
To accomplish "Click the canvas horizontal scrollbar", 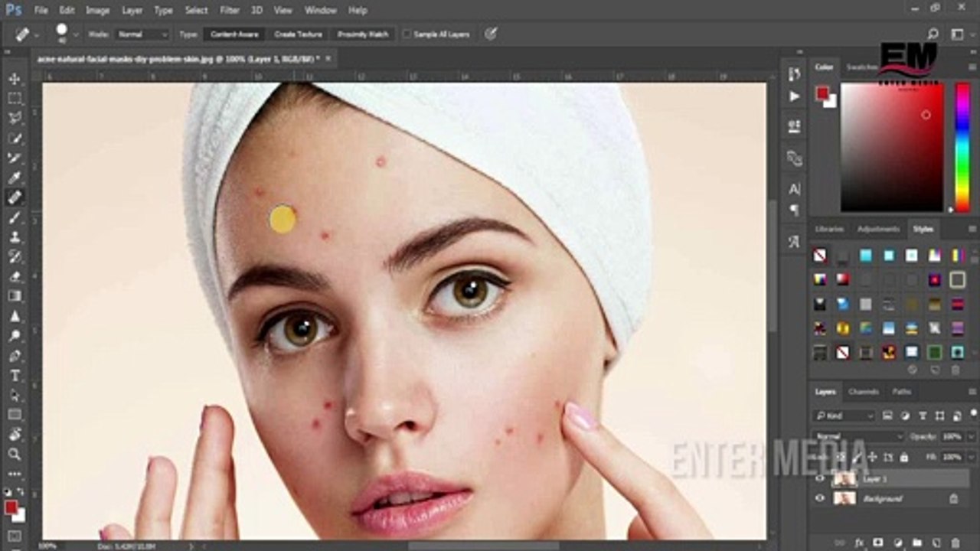I will coord(482,546).
